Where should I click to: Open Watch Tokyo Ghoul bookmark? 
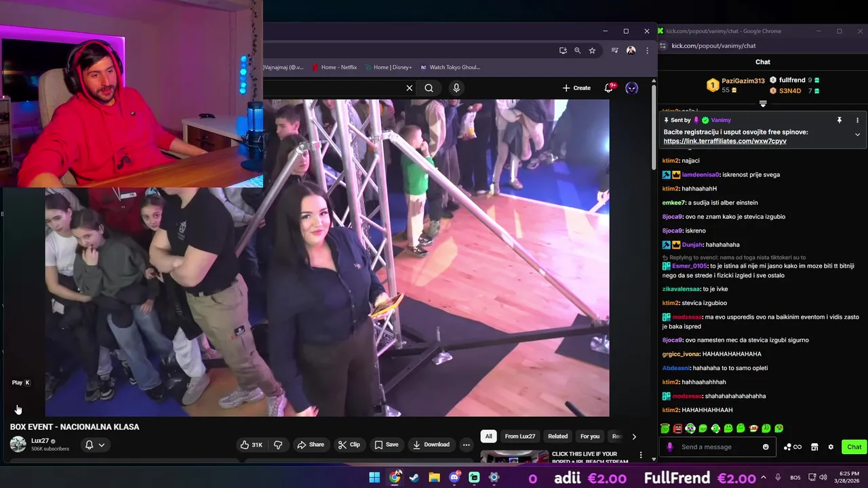pyautogui.click(x=450, y=67)
